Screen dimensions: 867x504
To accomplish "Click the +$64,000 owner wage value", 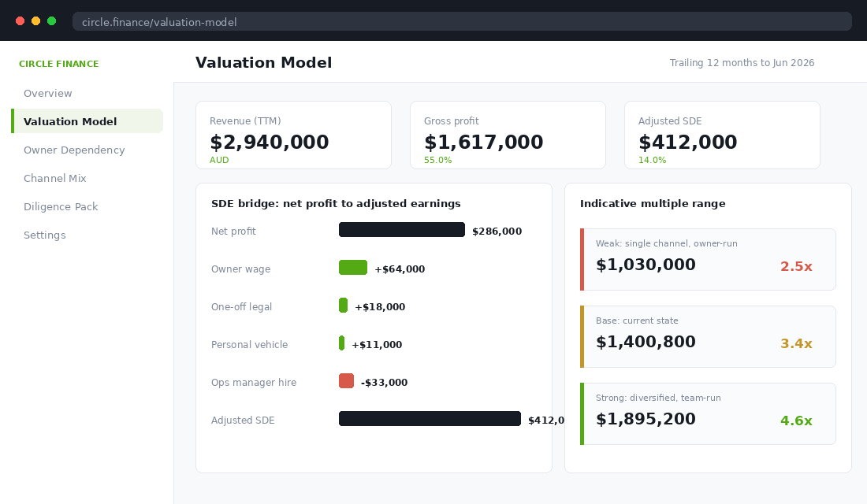I will pos(400,269).
